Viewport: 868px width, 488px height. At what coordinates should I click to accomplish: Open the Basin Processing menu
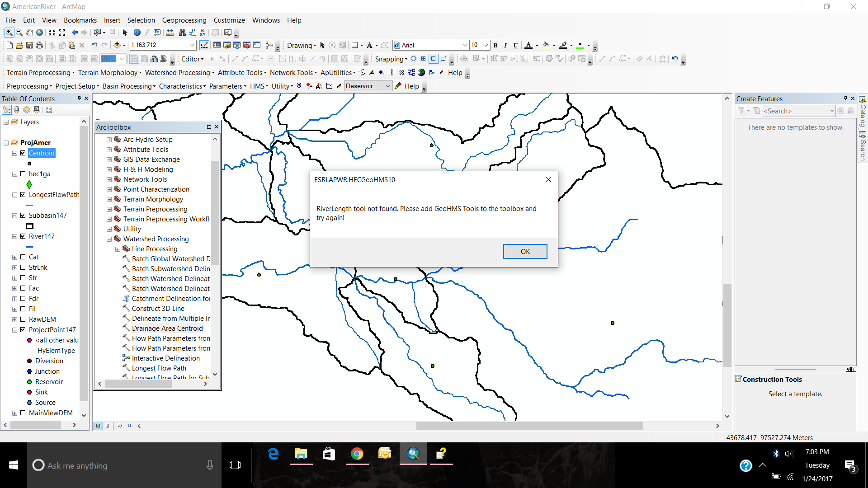tap(128, 86)
